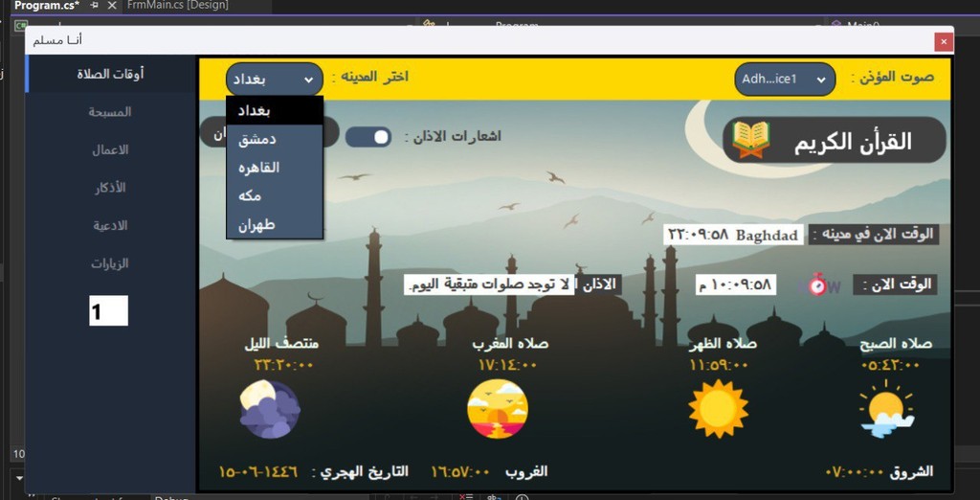
Task: Click the الغروب sunset time value
Action: click(460, 471)
